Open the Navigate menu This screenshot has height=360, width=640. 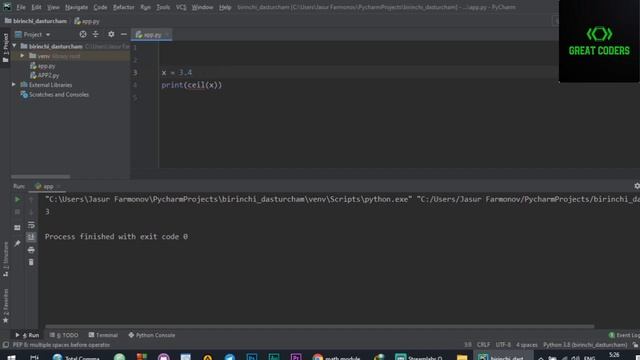pos(76,7)
